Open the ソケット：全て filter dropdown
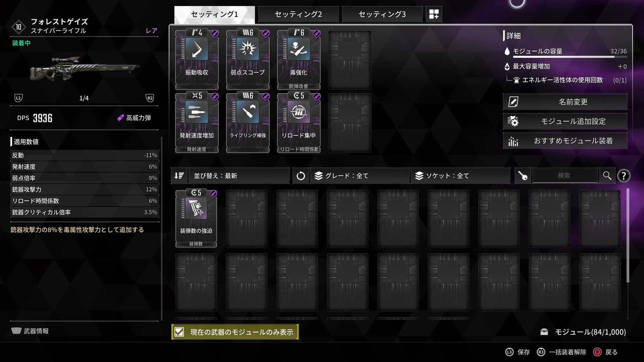 click(460, 175)
